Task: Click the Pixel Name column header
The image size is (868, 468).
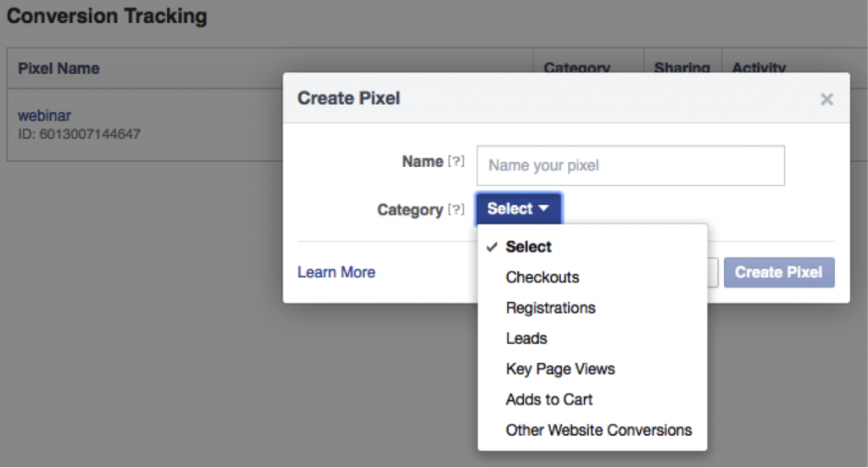Action: click(x=58, y=69)
